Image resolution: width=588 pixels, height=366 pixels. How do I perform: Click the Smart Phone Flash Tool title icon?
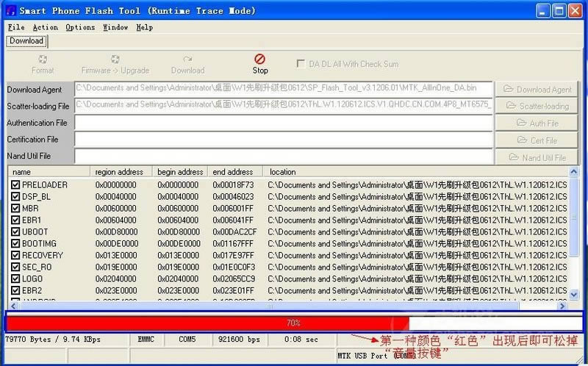pos(10,10)
